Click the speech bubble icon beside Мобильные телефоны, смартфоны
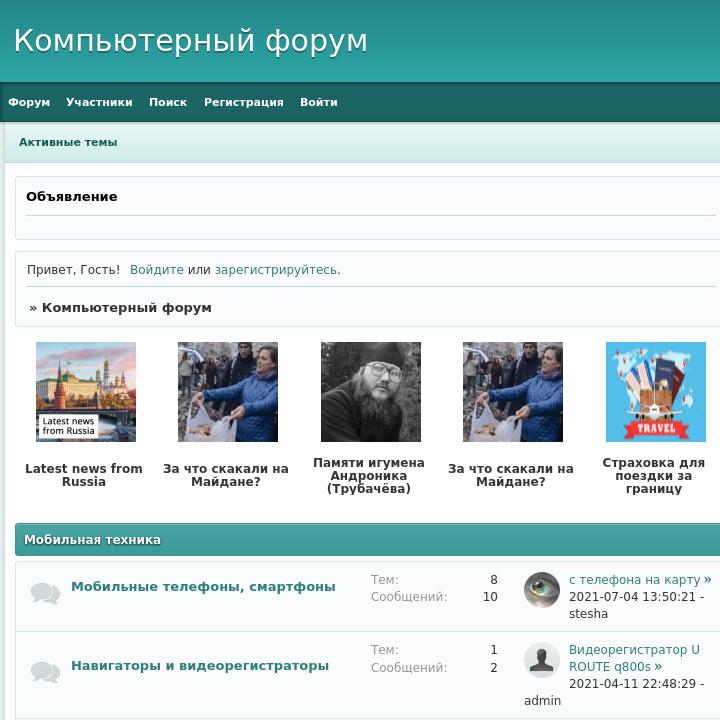Viewport: 720px width, 720px height. (x=45, y=593)
